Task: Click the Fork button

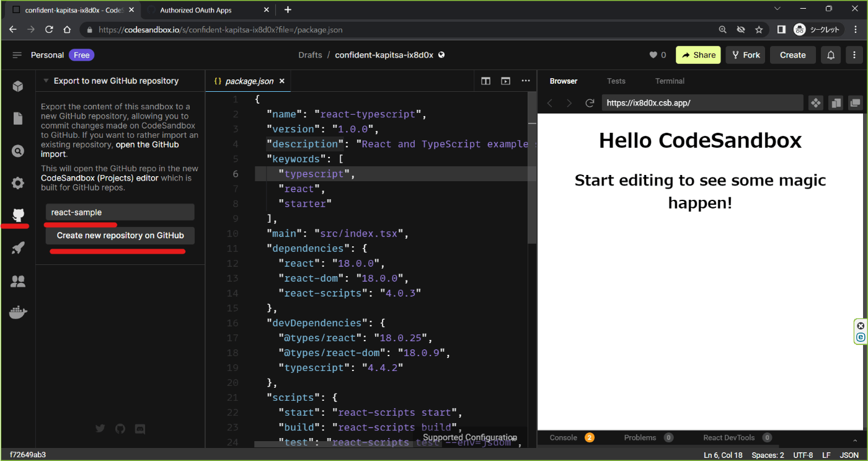Action: pos(745,55)
